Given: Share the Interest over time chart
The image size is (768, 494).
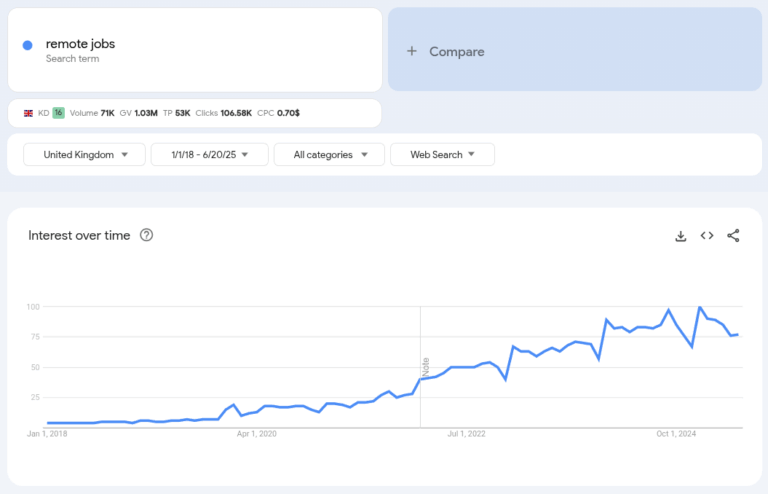Looking at the screenshot, I should coord(733,236).
